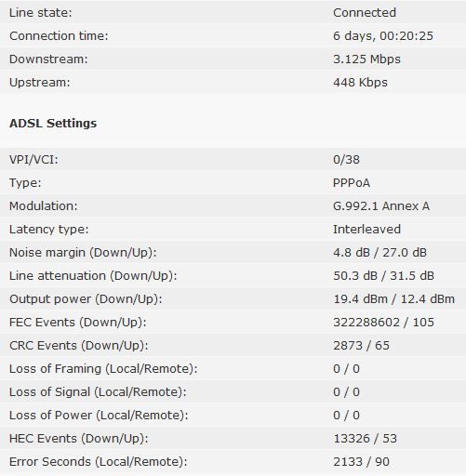Select the Line state Connected value

pos(365,13)
